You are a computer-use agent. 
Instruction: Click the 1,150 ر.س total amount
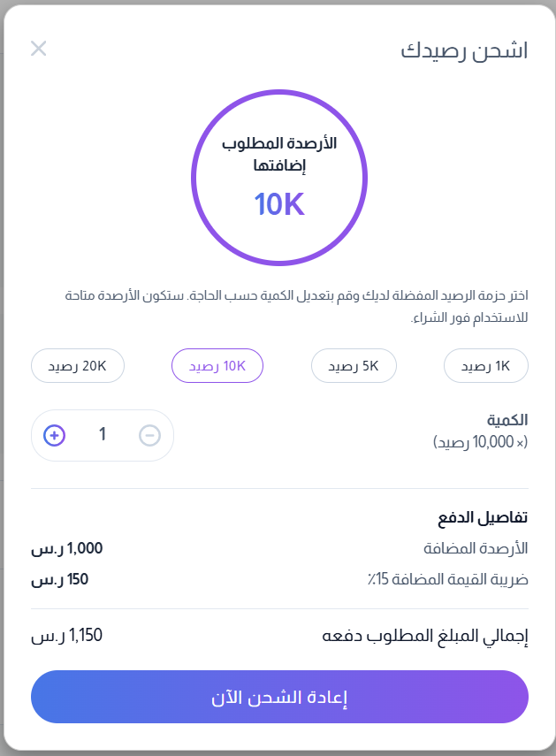click(x=67, y=636)
